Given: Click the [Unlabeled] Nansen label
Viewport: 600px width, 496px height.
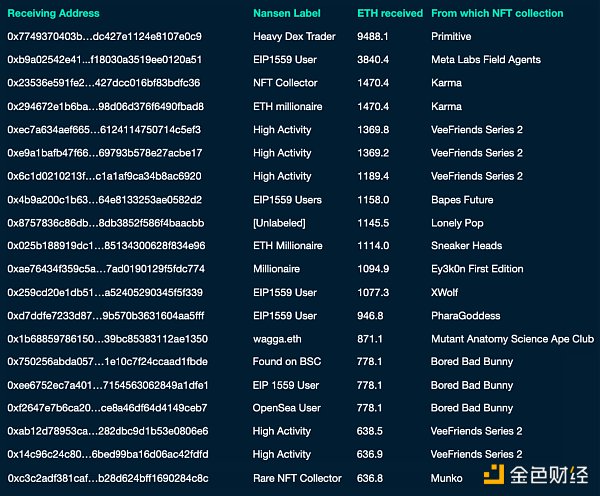Looking at the screenshot, I should click(x=279, y=223).
